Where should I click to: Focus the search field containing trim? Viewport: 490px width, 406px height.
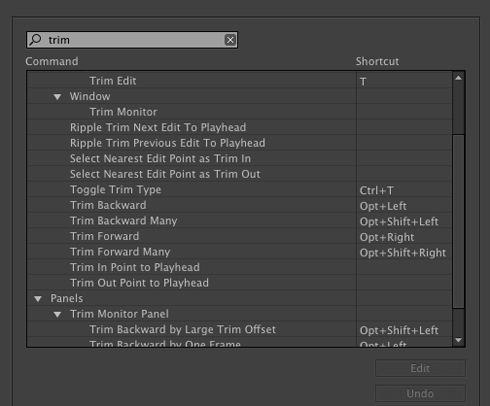tap(132, 40)
